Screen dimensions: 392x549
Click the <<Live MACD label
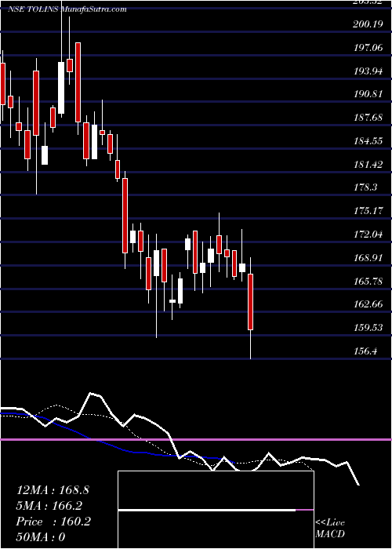point(330,528)
